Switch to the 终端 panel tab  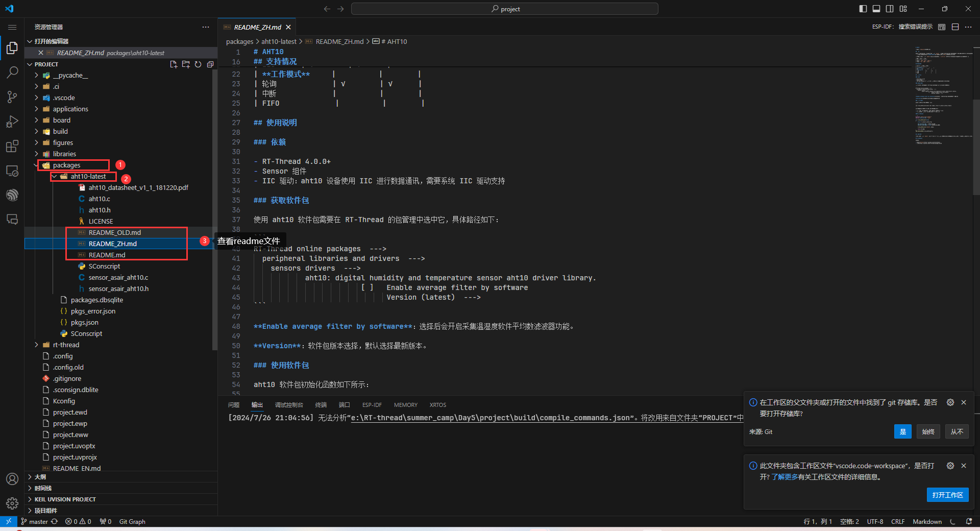coord(321,405)
